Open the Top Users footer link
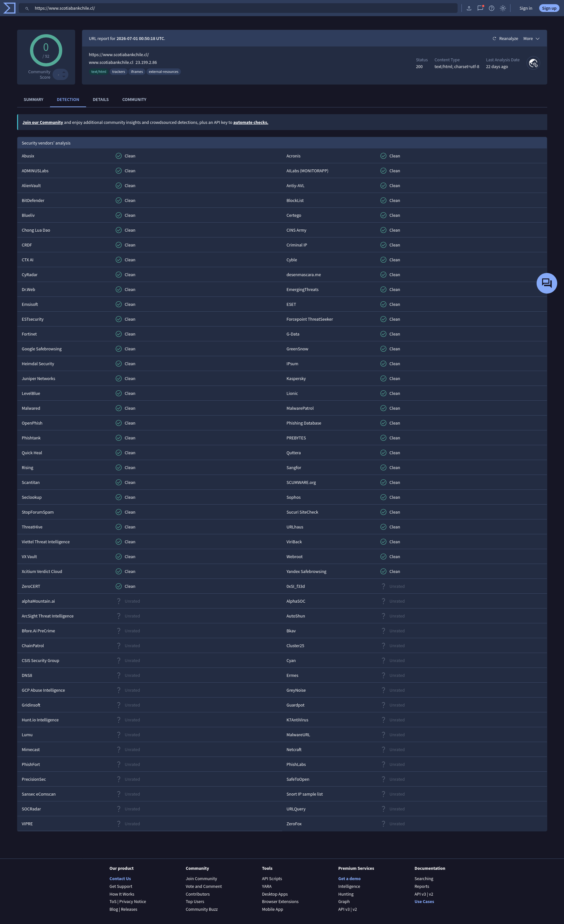Screen dimensions: 564x924 pos(195,901)
